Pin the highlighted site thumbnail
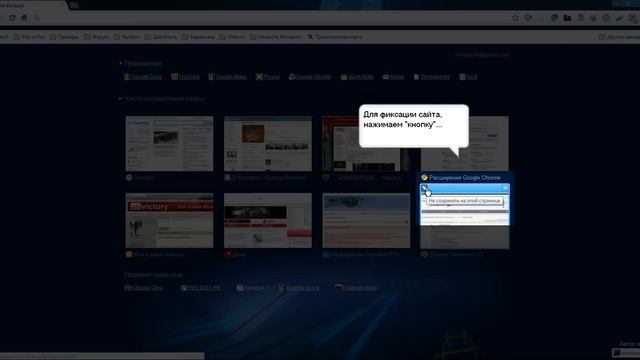The image size is (640, 360). click(424, 188)
